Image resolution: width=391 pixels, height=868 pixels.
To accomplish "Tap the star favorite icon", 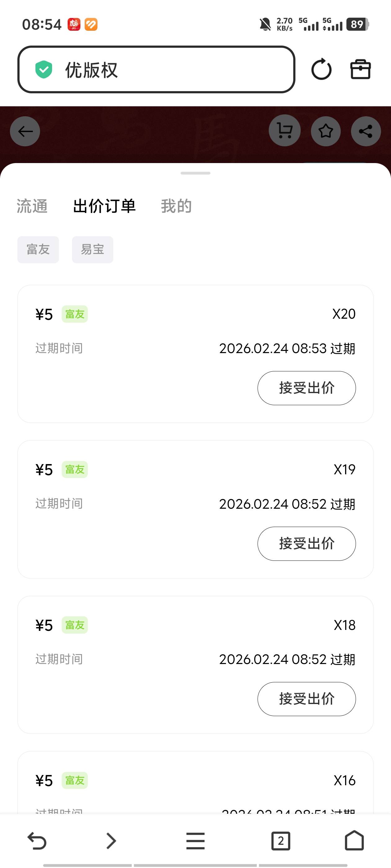I will (x=326, y=131).
